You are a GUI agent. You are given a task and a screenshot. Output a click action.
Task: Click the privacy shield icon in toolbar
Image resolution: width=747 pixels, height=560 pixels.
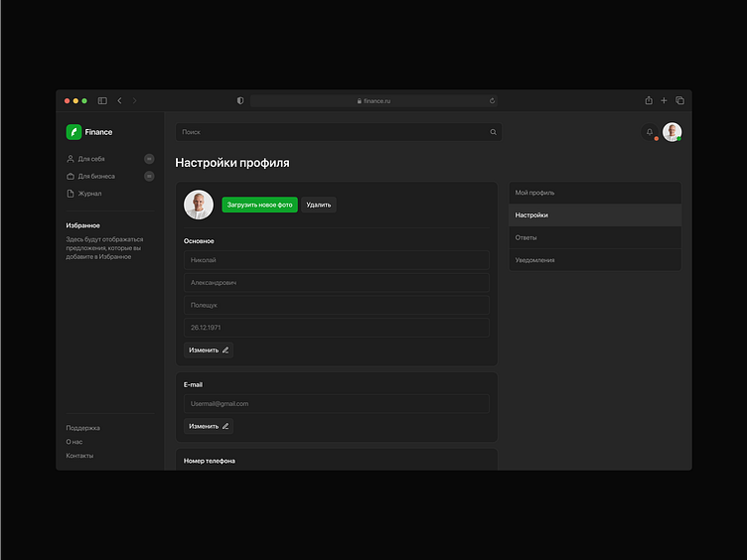pos(240,100)
